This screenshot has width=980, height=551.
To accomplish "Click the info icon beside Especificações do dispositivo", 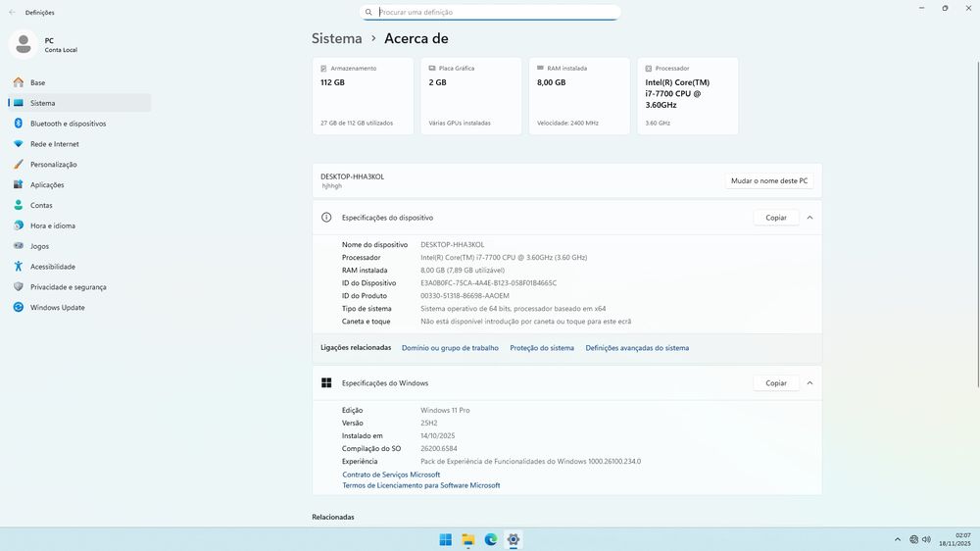I will (326, 218).
